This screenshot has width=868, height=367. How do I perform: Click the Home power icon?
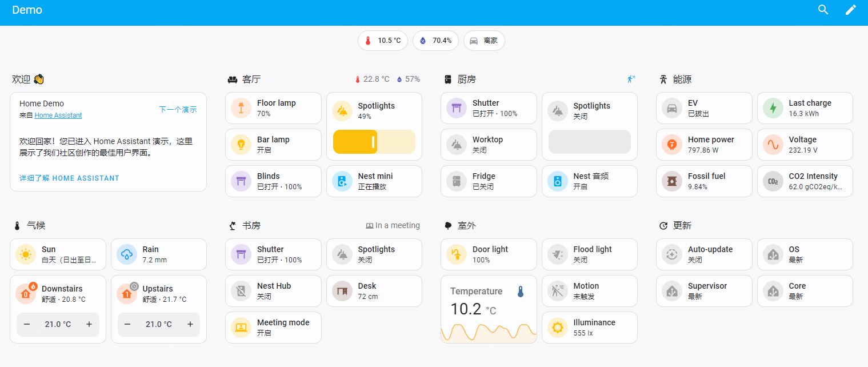pos(671,145)
